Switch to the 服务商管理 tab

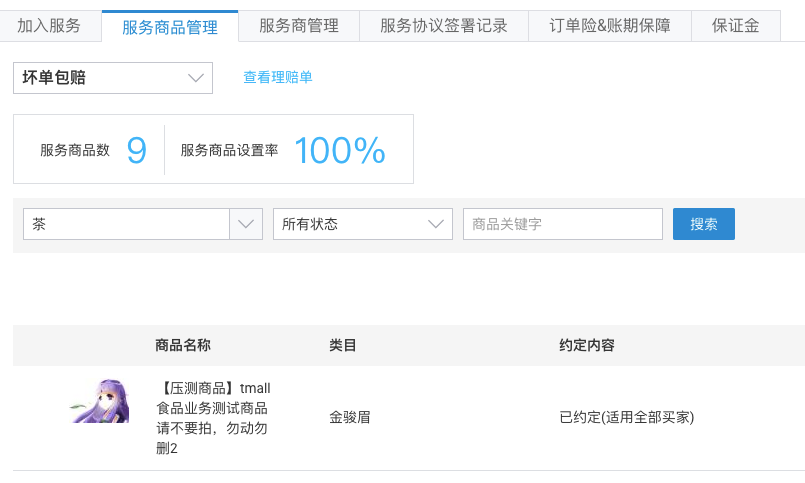[298, 26]
